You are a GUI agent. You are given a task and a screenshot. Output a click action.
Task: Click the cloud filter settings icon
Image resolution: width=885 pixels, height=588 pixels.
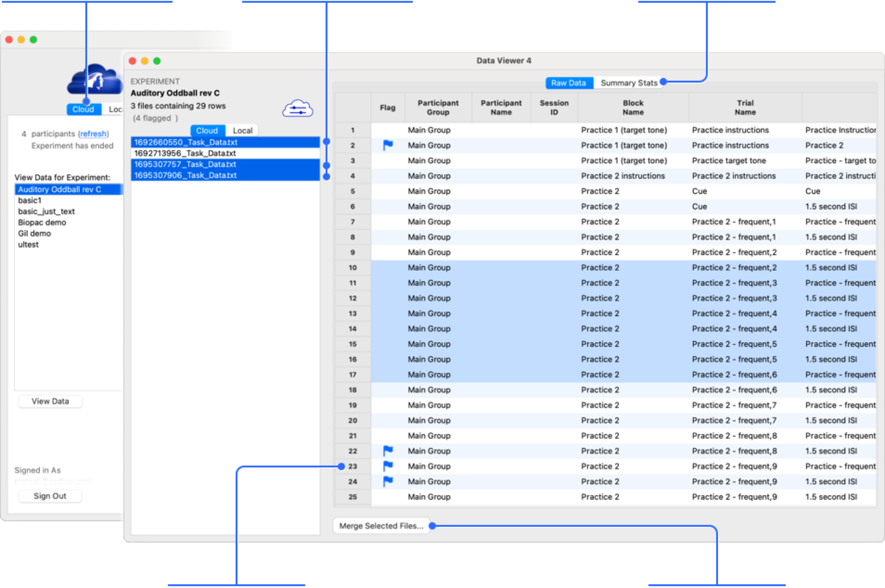point(297,108)
